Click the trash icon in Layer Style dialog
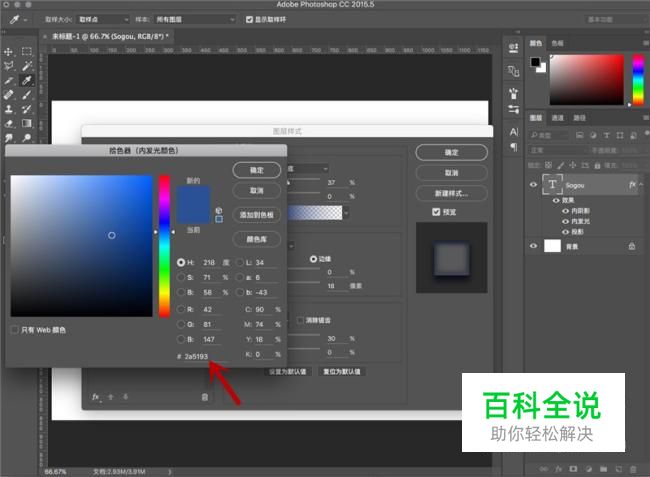This screenshot has height=477, width=650. (204, 397)
